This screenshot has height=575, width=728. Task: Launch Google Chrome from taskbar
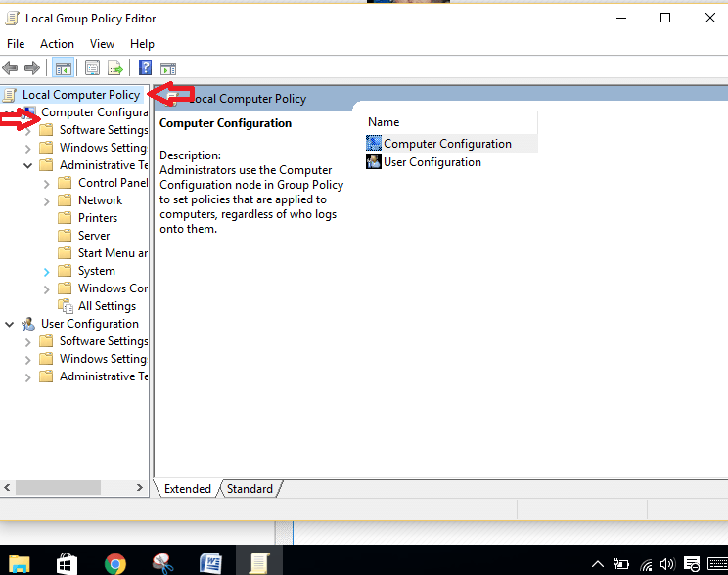pos(115,564)
